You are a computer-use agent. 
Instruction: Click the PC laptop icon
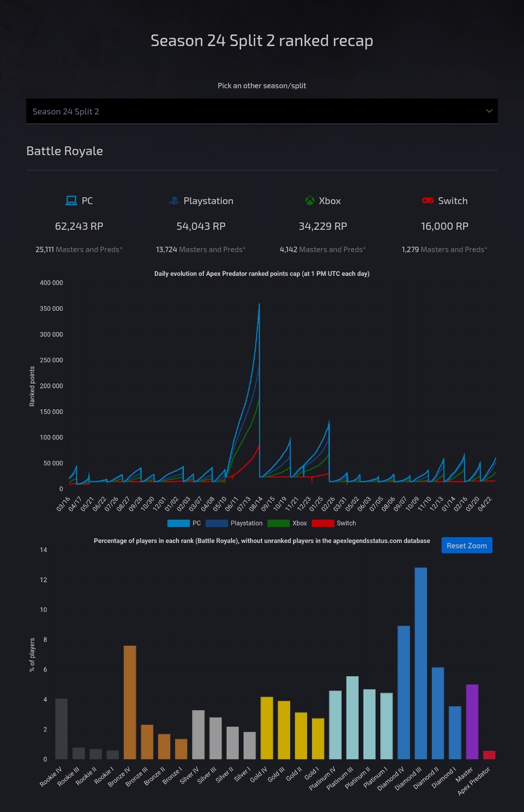pyautogui.click(x=71, y=201)
